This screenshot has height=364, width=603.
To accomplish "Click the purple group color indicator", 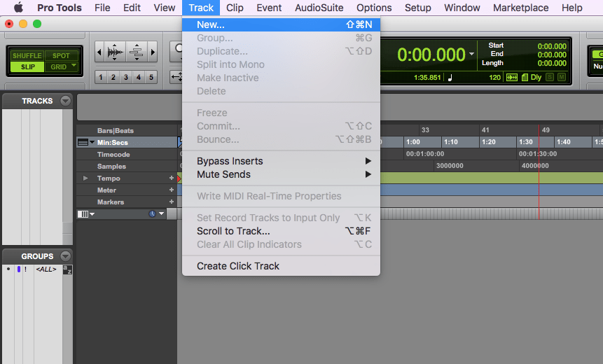I will (x=19, y=269).
